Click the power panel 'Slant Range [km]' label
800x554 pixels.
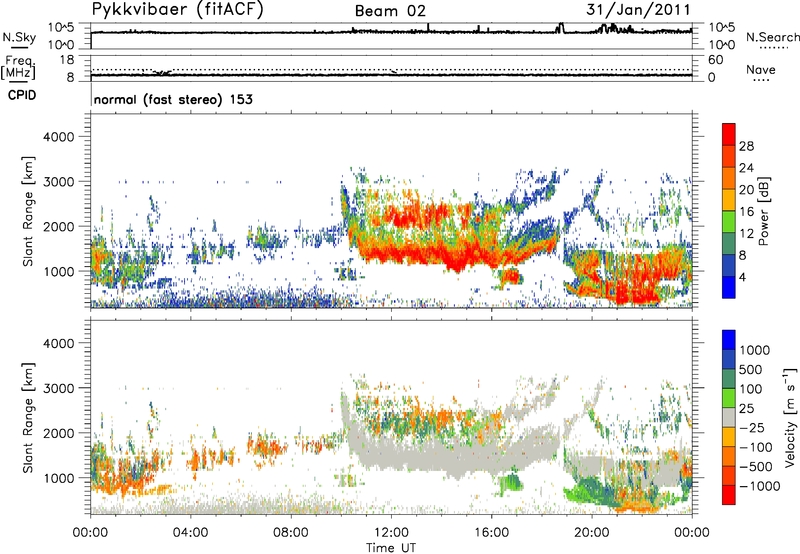point(29,211)
